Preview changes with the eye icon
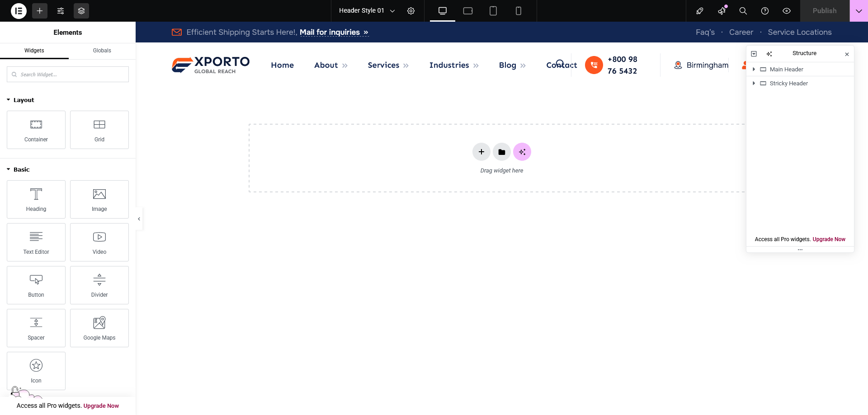The image size is (868, 415). [786, 11]
